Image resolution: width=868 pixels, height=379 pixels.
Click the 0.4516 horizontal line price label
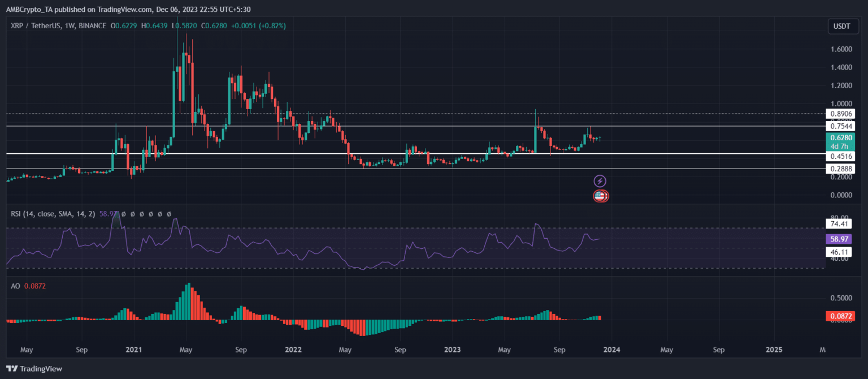[x=839, y=157]
